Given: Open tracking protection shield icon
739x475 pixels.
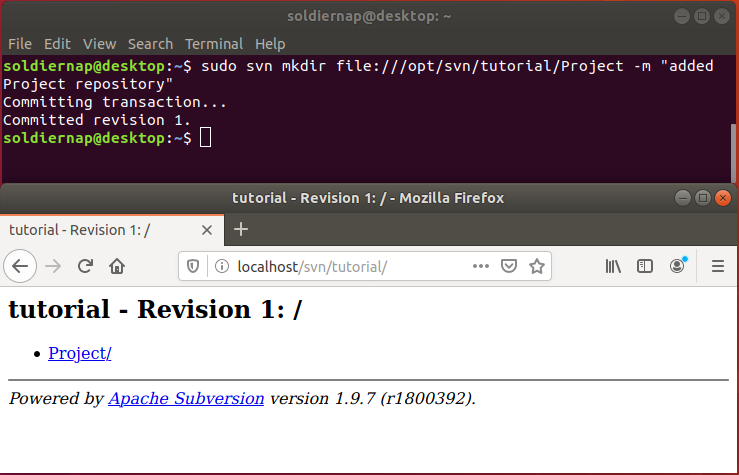Looking at the screenshot, I should click(193, 266).
